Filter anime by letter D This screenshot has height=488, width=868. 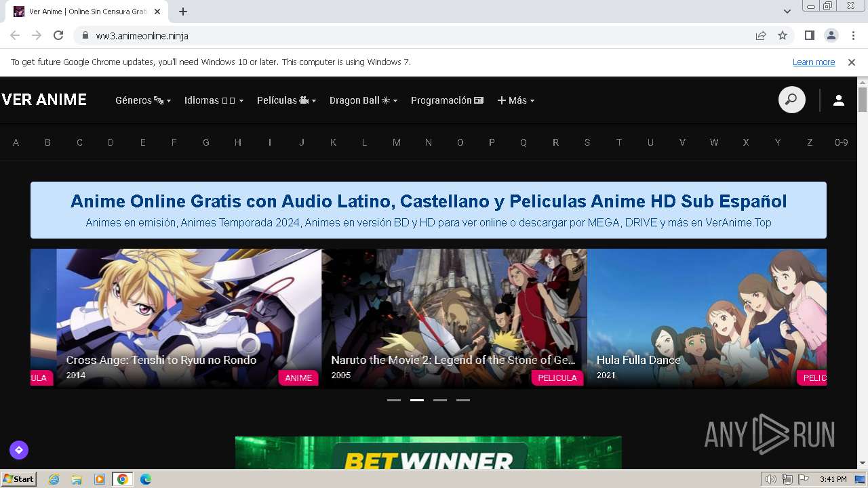(x=111, y=142)
